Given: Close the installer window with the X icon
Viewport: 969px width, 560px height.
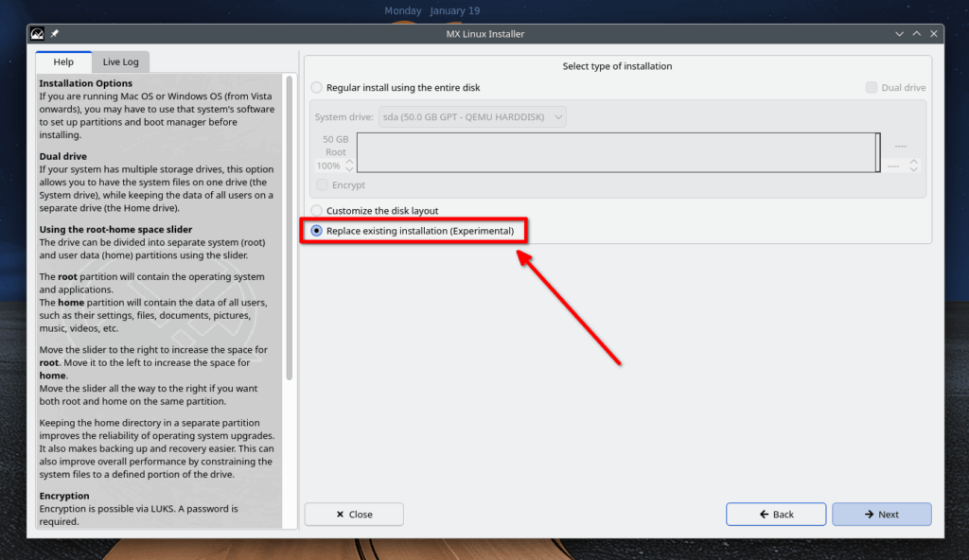Looking at the screenshot, I should pos(934,34).
